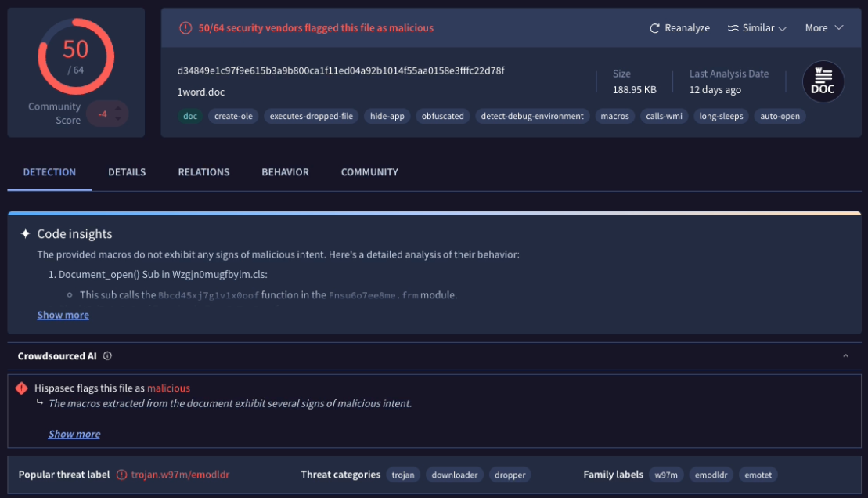Screen dimensions: 868x498
Task: Click the Similar search icon
Action: click(x=733, y=28)
